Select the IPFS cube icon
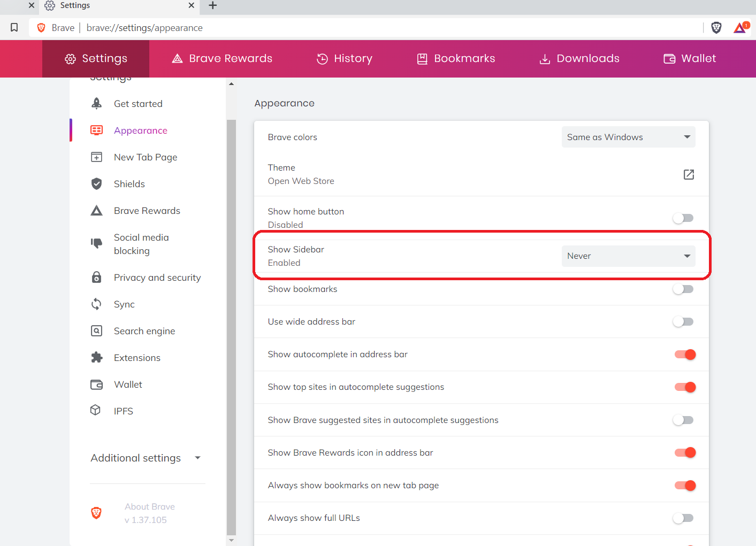 pyautogui.click(x=96, y=411)
